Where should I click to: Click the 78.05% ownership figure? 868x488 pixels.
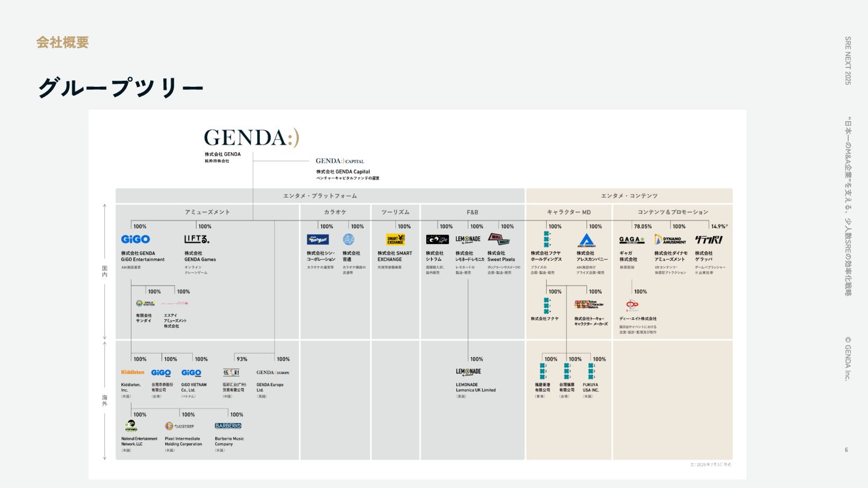(643, 227)
